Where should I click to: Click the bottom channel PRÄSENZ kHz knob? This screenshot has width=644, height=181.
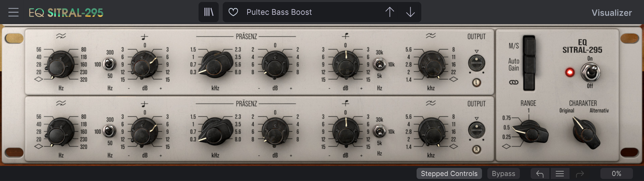216,131
